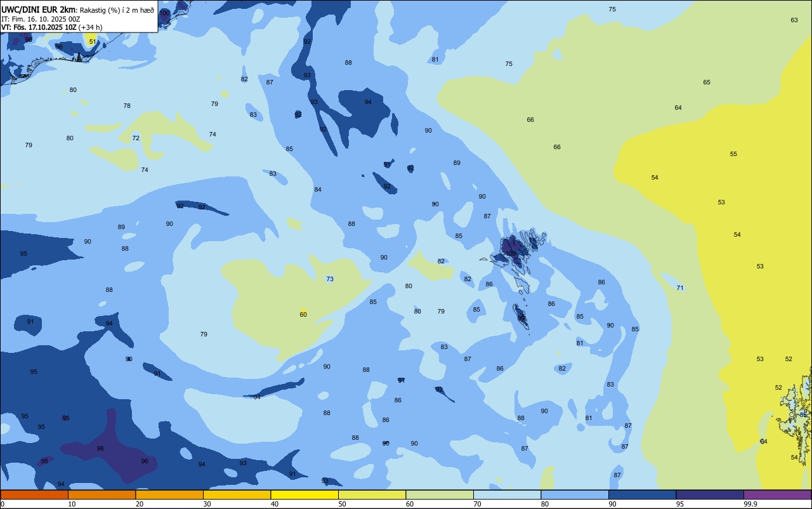Click humidity value 73 on the map
Screen dimensions: 812x509
(x=330, y=279)
